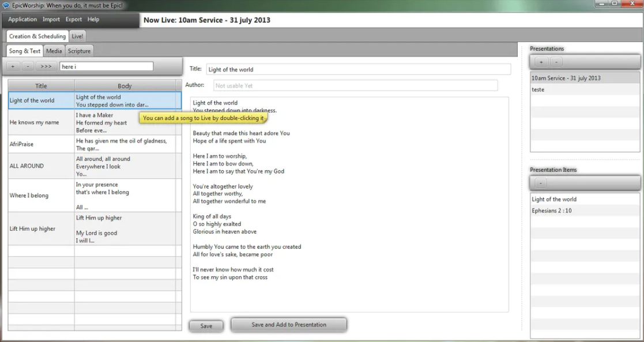Select 'ALL AROUND' song row
The image size is (644, 342).
point(95,166)
